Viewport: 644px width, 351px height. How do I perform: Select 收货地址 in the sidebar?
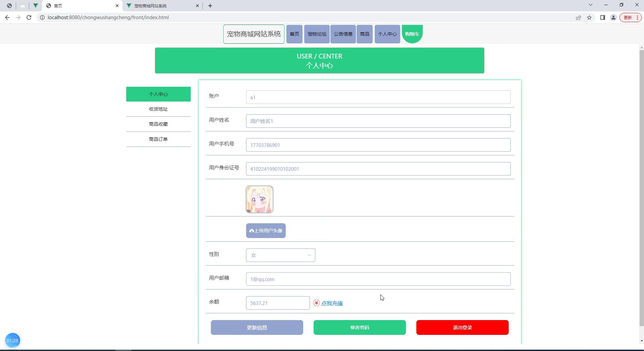(158, 109)
